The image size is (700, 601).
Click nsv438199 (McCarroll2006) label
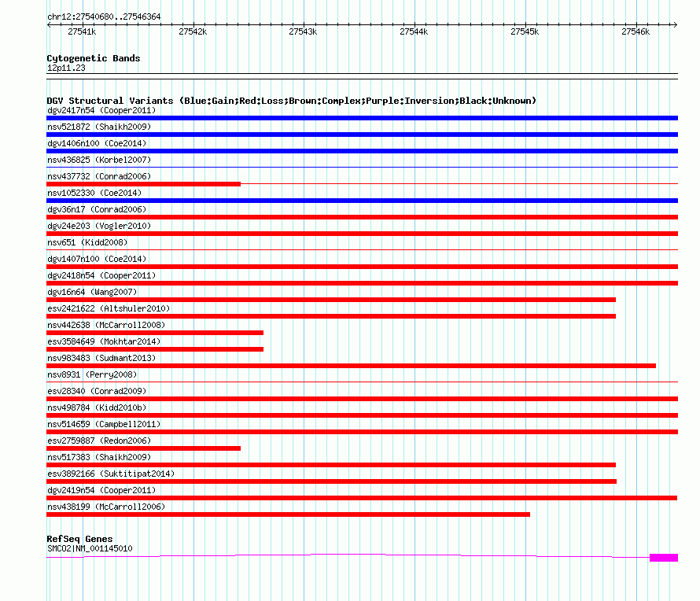(106, 507)
